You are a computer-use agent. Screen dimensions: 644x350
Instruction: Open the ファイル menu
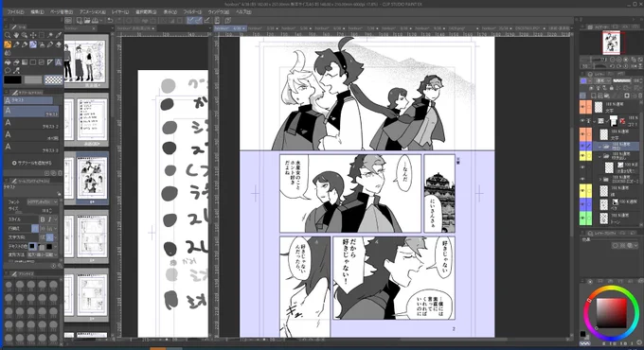(15, 12)
